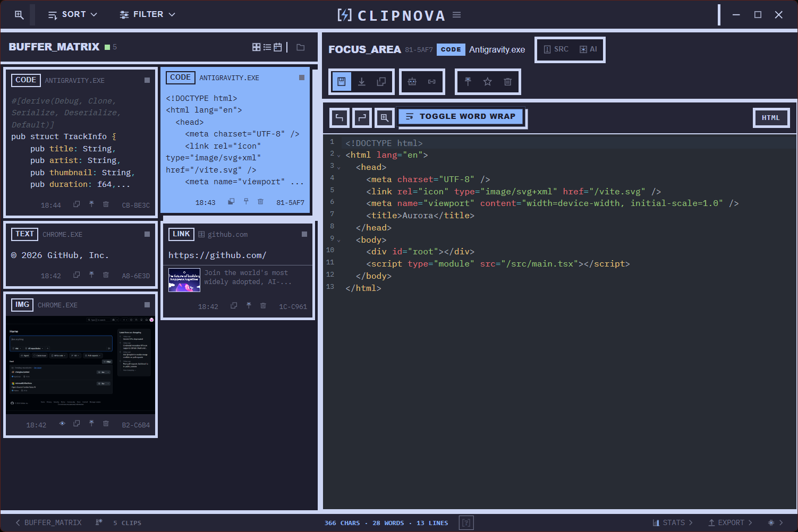Viewport: 798px width, 532px height.
Task: Pin the focused clip from the focus toolbar
Action: (468, 82)
